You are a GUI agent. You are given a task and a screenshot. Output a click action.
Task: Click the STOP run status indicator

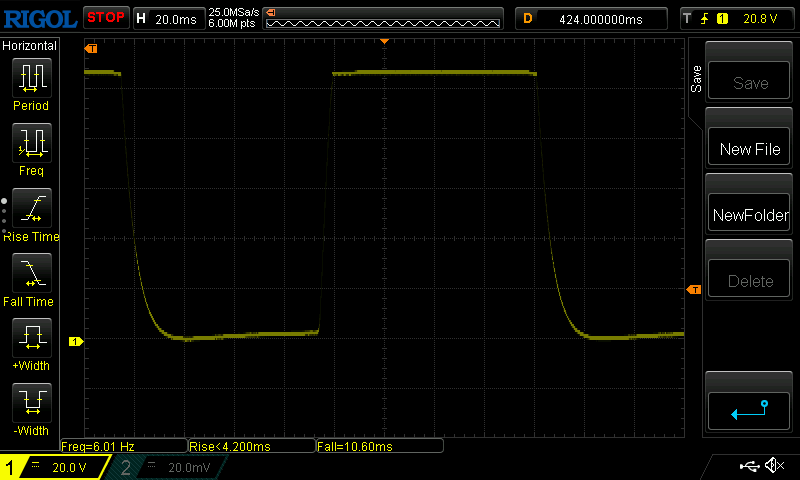point(105,17)
